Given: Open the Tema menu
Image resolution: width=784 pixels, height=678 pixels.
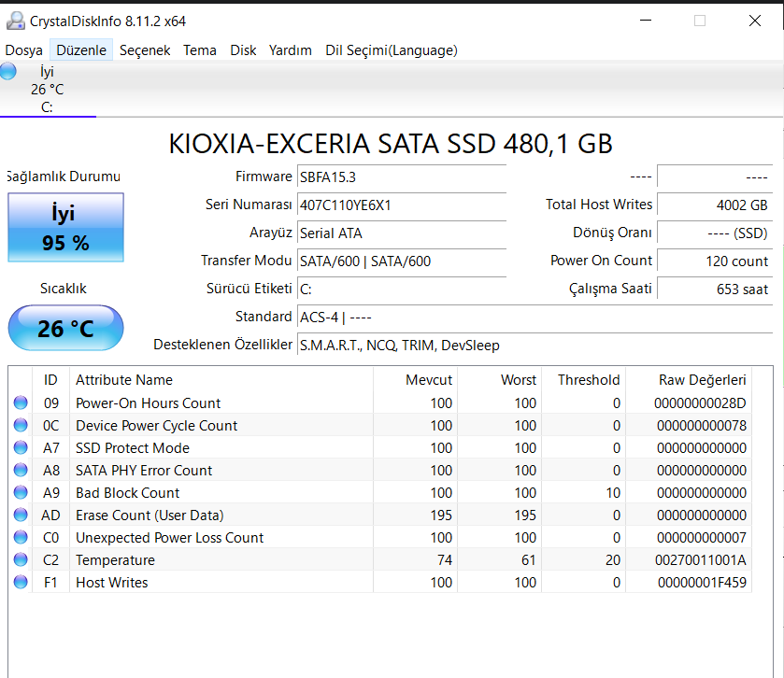Looking at the screenshot, I should click(x=200, y=50).
